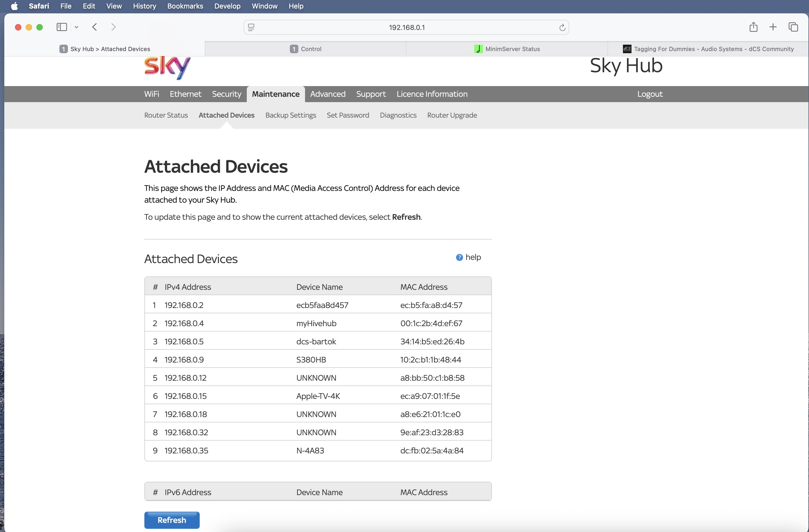Select the S380HB device name

pos(311,360)
